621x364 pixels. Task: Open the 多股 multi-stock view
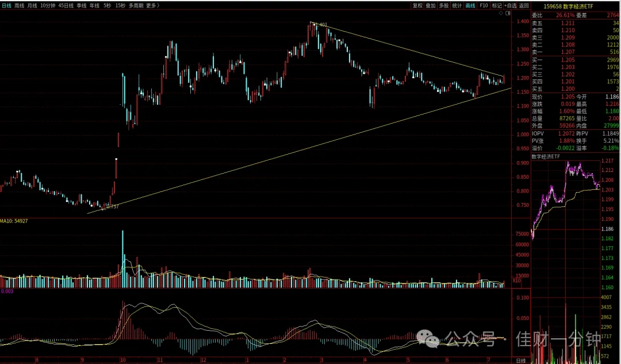pyautogui.click(x=444, y=6)
